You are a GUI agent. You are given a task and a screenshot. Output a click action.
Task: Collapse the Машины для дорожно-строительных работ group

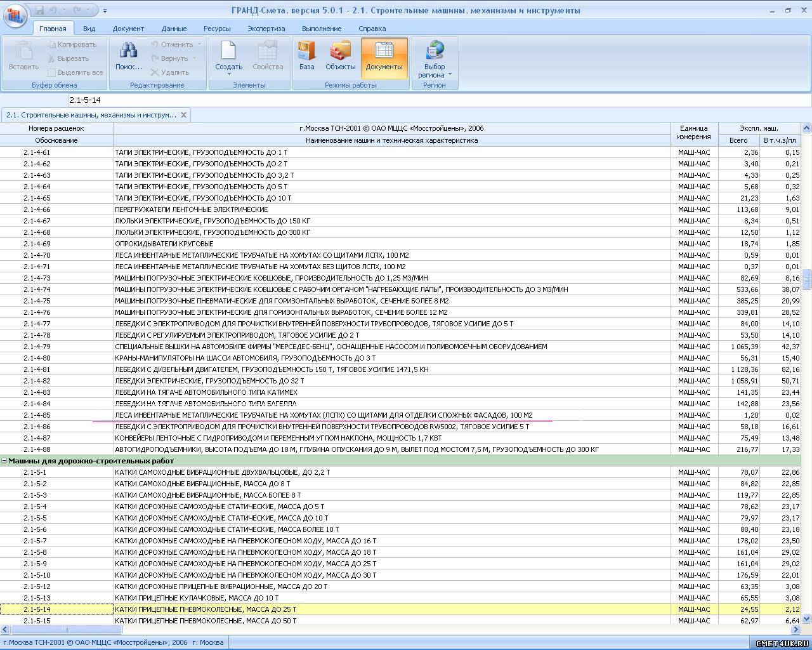pos(4,461)
